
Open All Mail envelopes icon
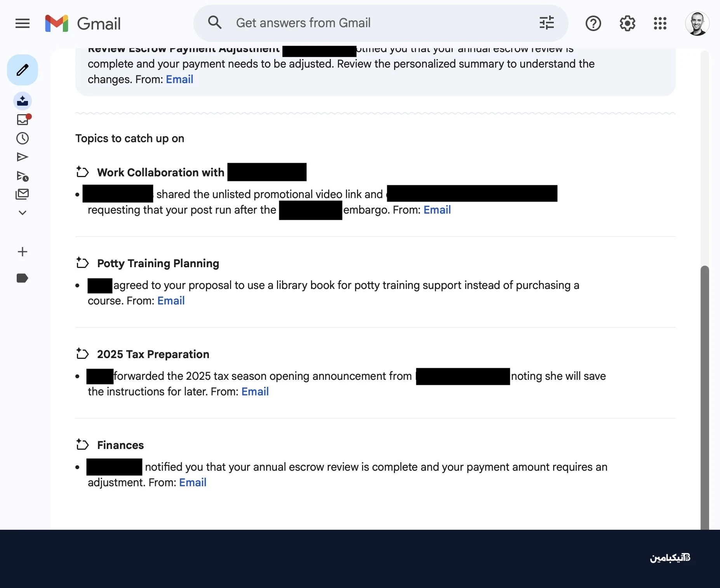[x=23, y=194]
